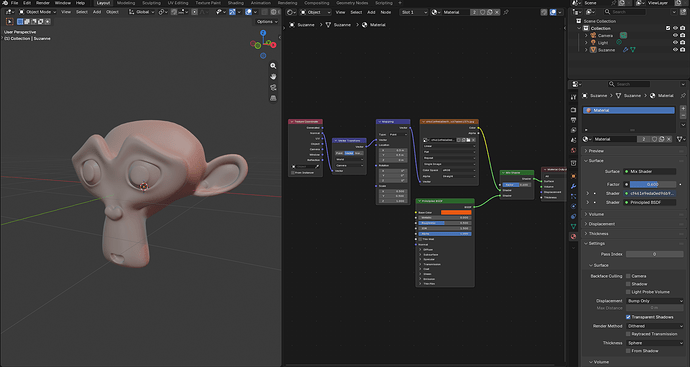
Task: Open the Object Constraints properties tab
Action: (573, 217)
